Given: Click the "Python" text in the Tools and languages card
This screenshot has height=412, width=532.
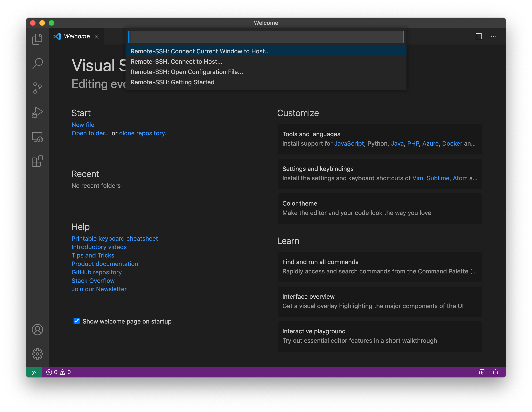Looking at the screenshot, I should [377, 143].
